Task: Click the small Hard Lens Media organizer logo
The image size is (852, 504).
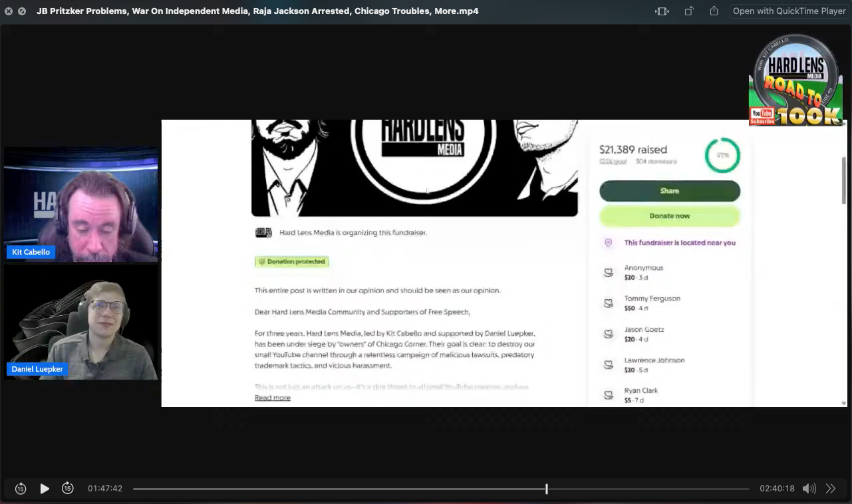Action: (x=263, y=233)
